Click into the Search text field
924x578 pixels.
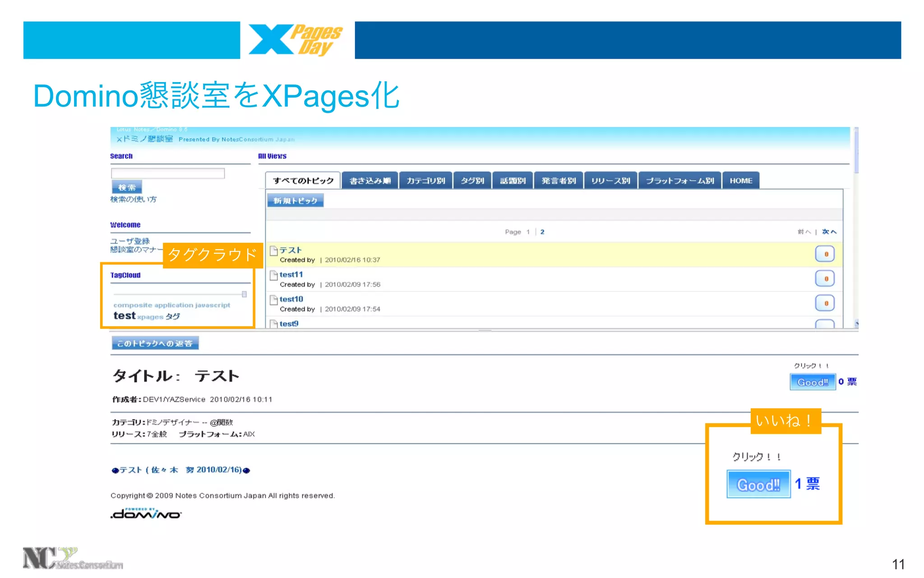(x=168, y=173)
